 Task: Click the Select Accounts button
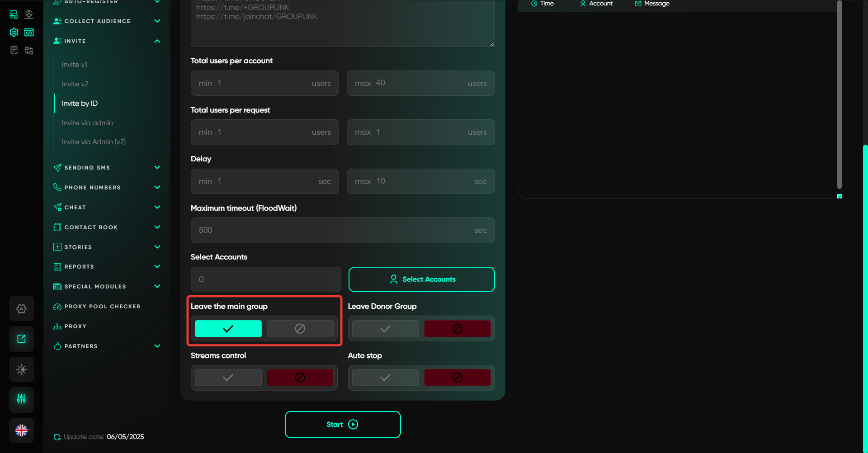point(421,279)
